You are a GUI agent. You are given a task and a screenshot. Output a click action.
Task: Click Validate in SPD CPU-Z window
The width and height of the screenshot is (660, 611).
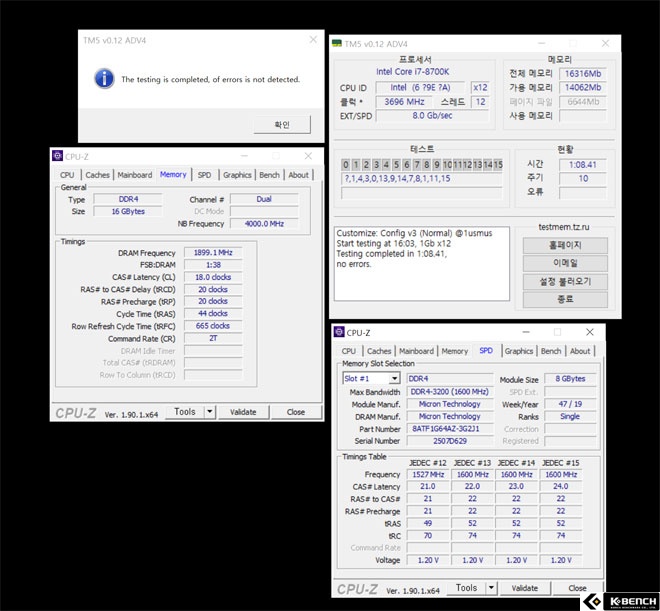point(524,588)
